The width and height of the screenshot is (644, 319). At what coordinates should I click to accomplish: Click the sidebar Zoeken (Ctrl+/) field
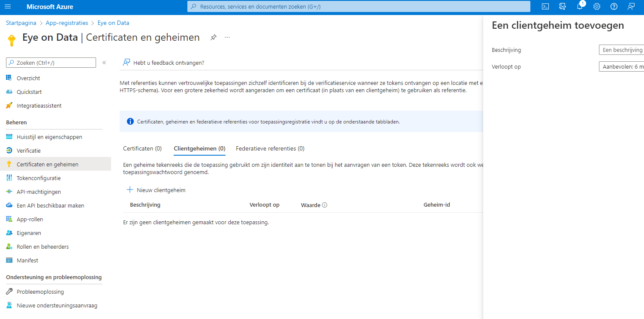(x=51, y=63)
